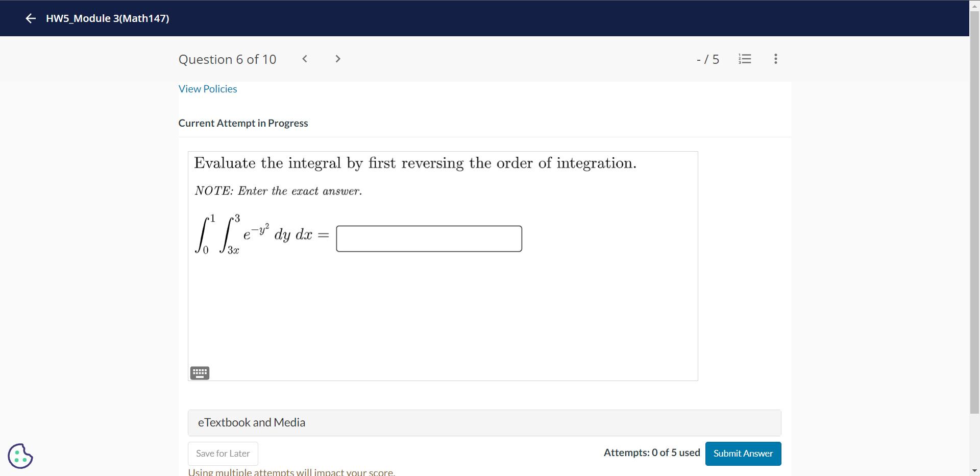980x476 pixels.
Task: Go to the previous question with the left chevron
Action: (304, 59)
